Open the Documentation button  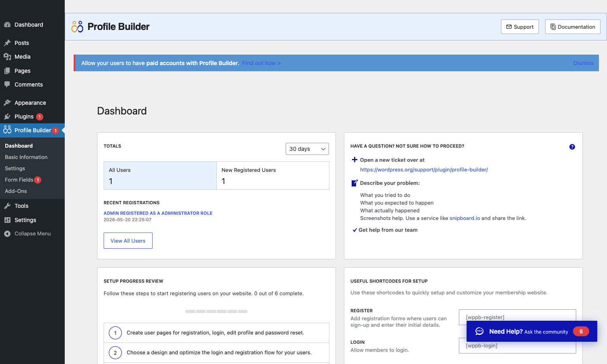(573, 27)
